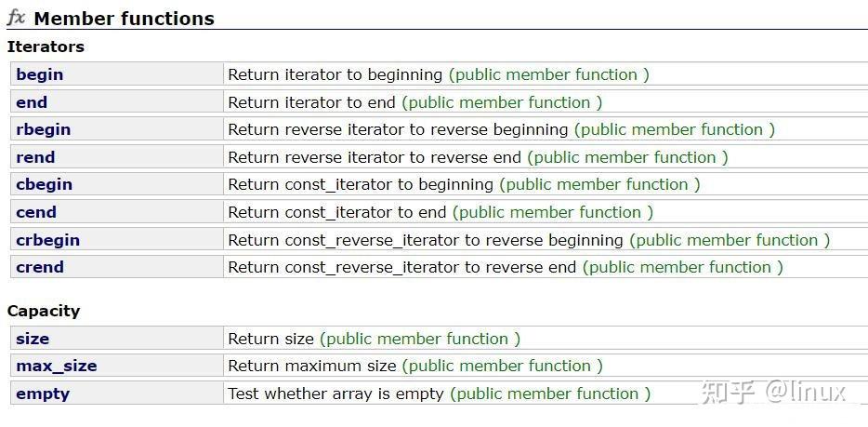Screen dimensions: 868x427
Task: Open the rend function reference
Action: click(35, 157)
